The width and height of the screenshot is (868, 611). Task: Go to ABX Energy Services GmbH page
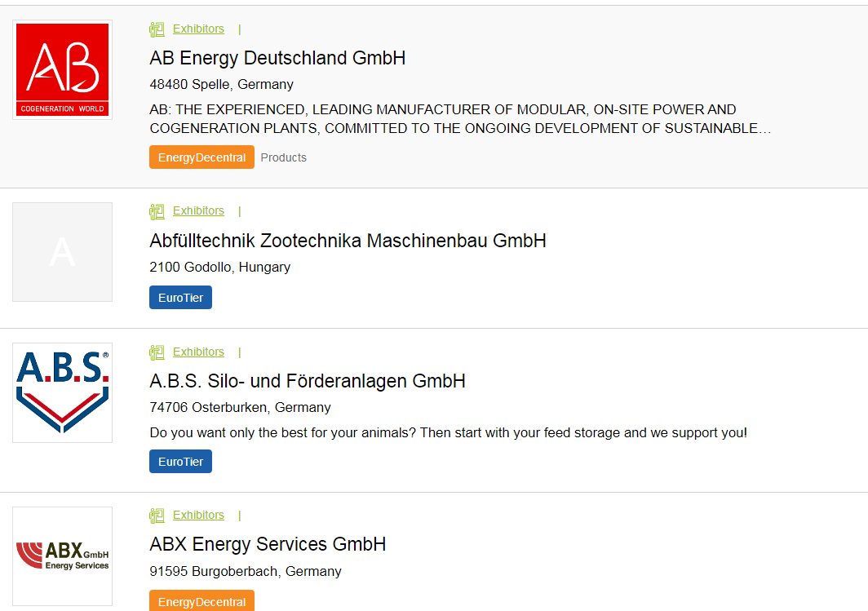[x=268, y=544]
